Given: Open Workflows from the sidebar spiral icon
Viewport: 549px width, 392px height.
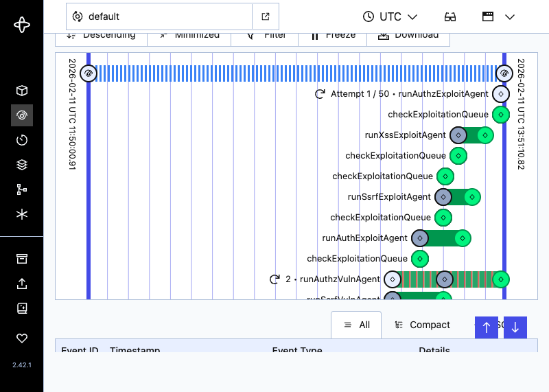Looking at the screenshot, I should point(22,115).
